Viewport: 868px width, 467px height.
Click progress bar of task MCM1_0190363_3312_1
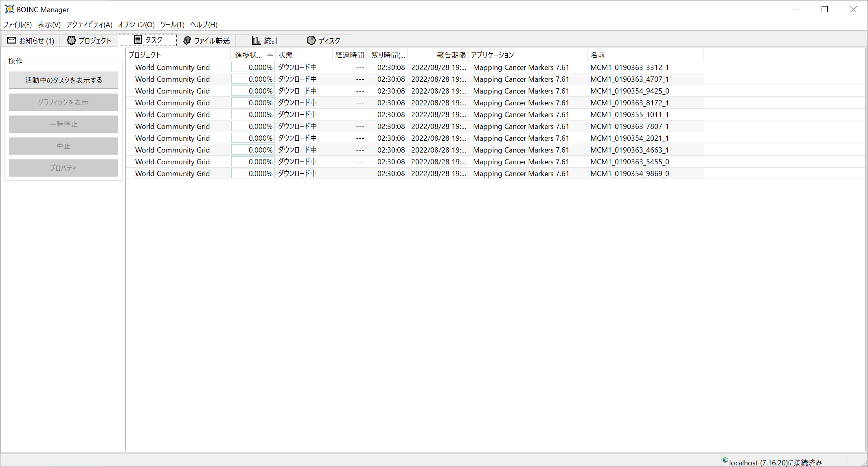pos(253,68)
